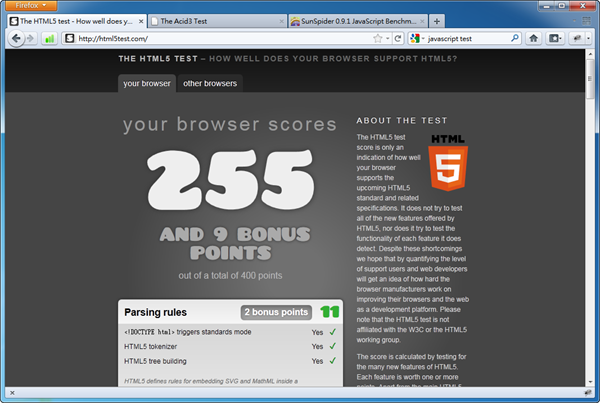Click the html5test.com URL field
Screen dimensions: 600x403
[x=220, y=39]
